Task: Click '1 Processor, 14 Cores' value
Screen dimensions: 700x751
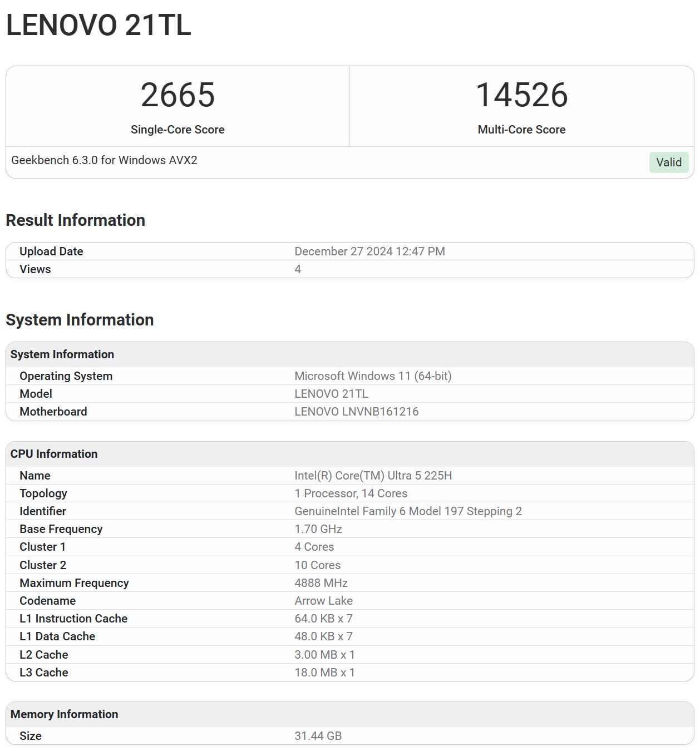Action: click(x=351, y=493)
